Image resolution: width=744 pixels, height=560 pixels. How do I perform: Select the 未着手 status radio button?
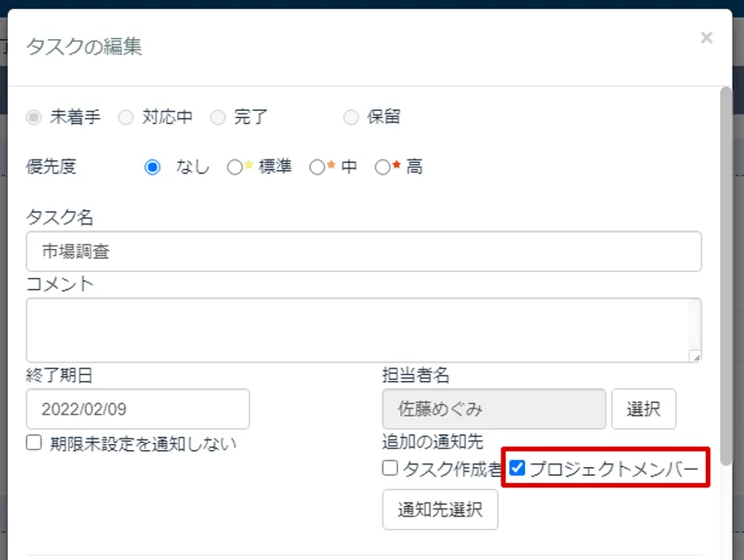(x=34, y=117)
